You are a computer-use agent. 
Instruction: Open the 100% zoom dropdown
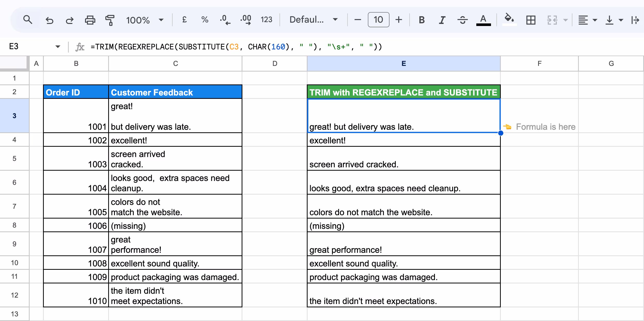click(145, 20)
